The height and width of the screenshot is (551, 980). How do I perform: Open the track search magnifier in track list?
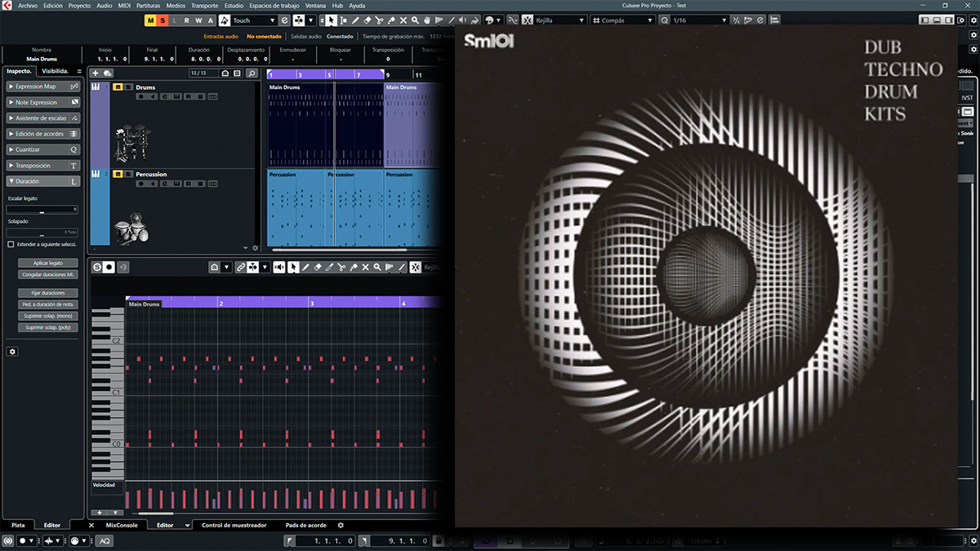pos(252,73)
